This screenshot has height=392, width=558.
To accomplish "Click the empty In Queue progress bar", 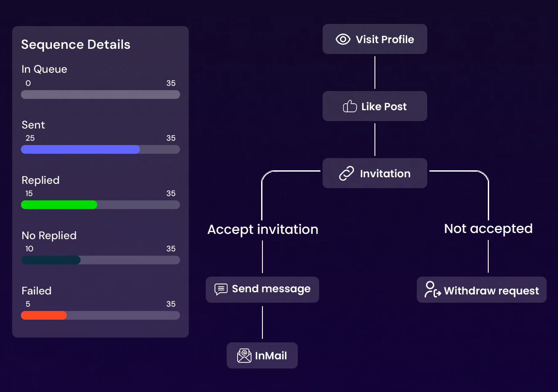I will click(100, 95).
